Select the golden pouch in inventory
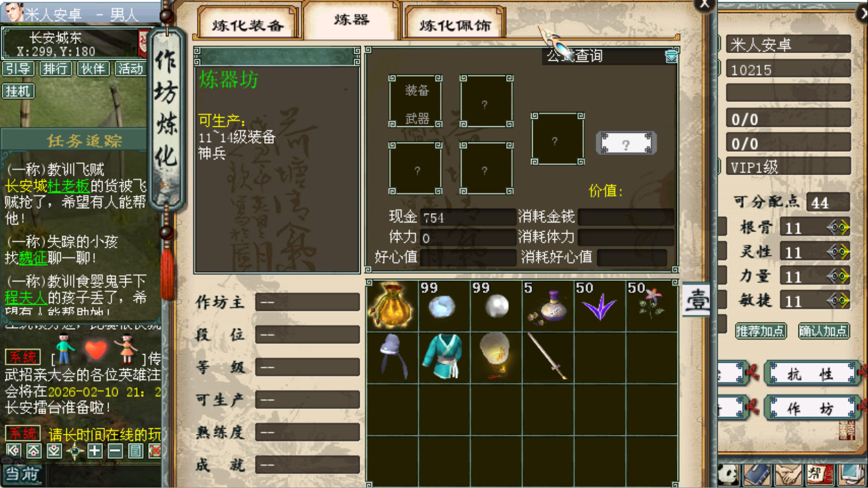The image size is (868, 488). pyautogui.click(x=392, y=305)
